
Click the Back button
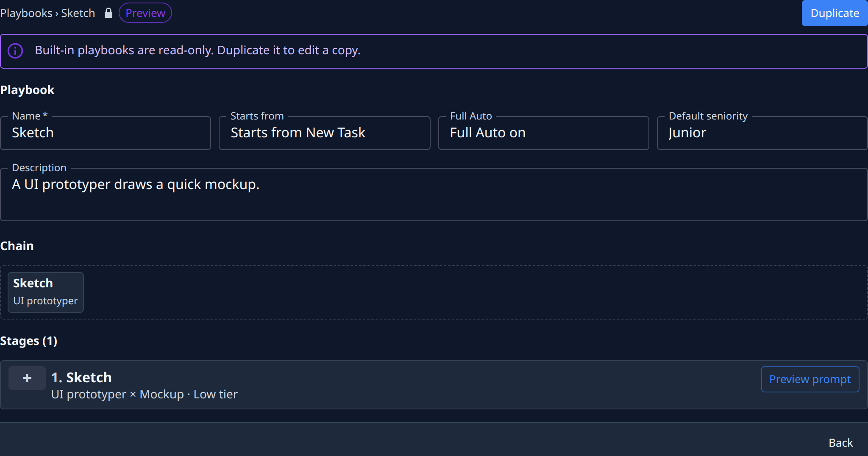click(840, 442)
